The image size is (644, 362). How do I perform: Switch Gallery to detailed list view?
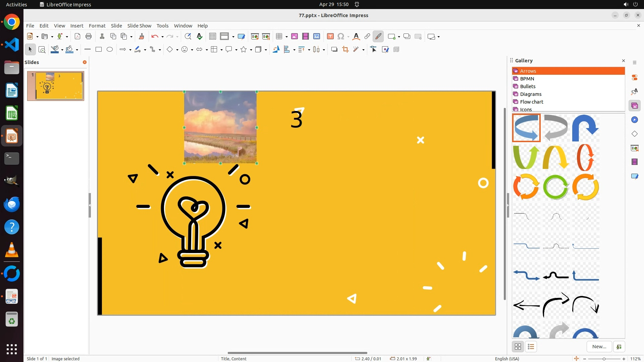click(x=531, y=347)
